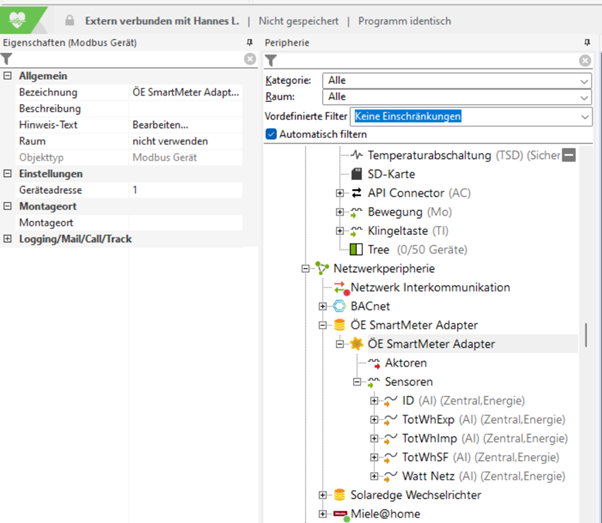Screen dimensions: 602x523
Task: Click the BACnet hexagon icon
Action: click(339, 306)
